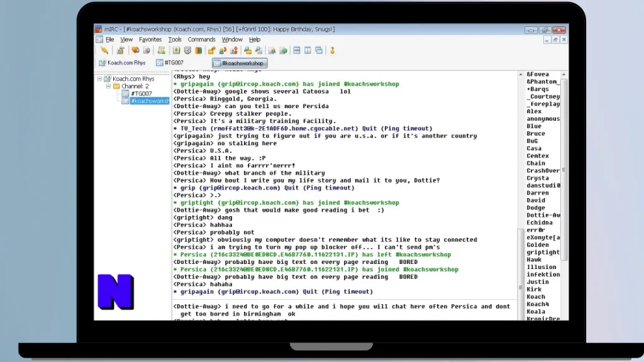
Task: Open the File menu
Action: pos(109,40)
